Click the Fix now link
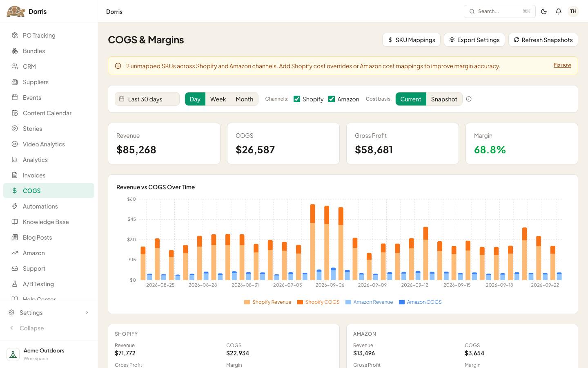 click(562, 65)
